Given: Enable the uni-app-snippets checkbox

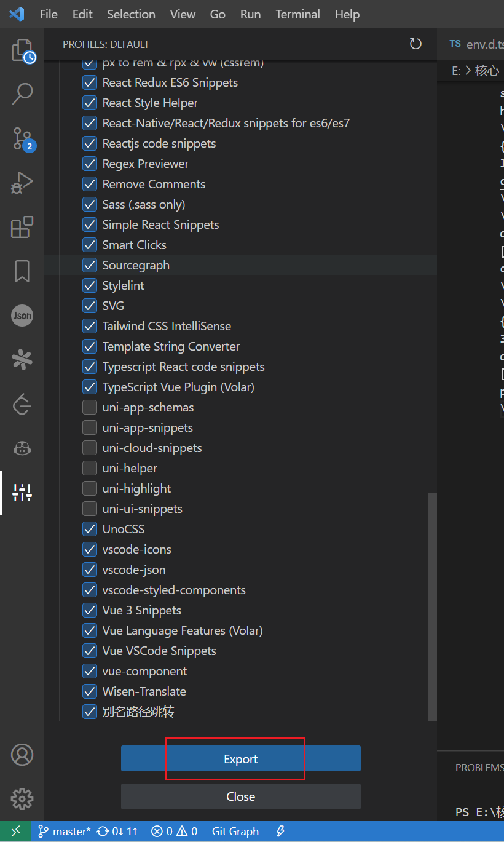Looking at the screenshot, I should pos(89,427).
